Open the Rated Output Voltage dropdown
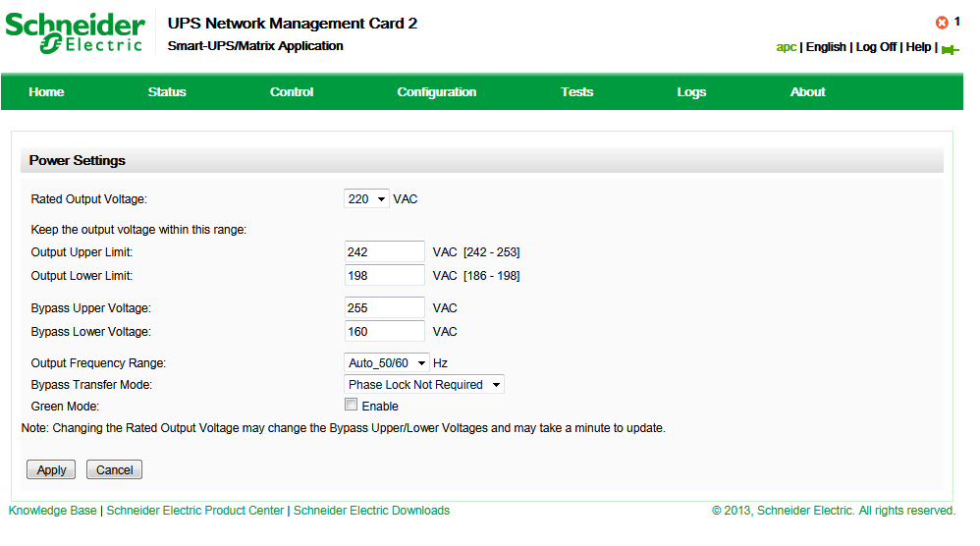 pyautogui.click(x=366, y=198)
